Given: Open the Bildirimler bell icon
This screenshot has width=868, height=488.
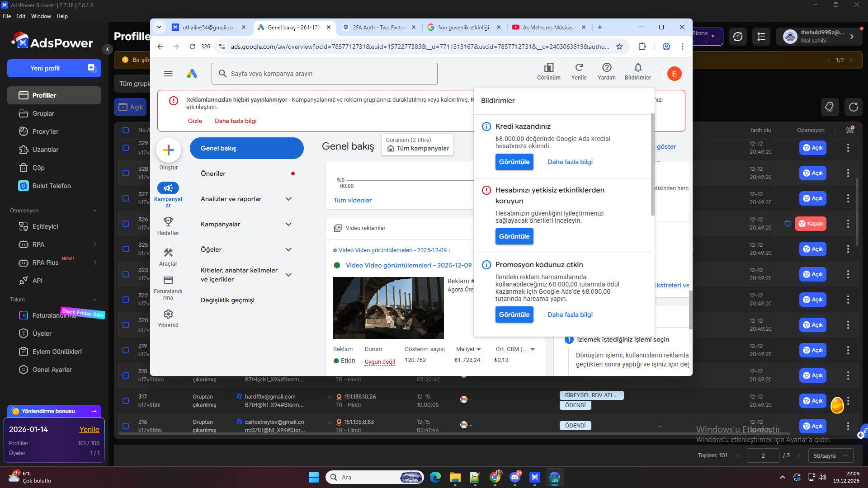Looking at the screenshot, I should [638, 71].
